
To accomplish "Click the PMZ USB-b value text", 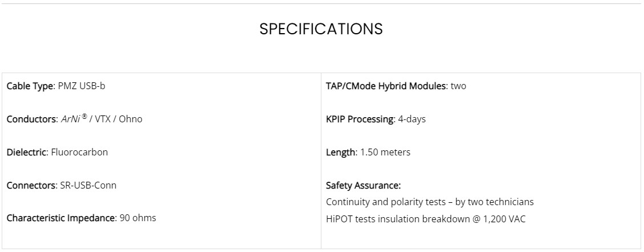I will pos(82,86).
